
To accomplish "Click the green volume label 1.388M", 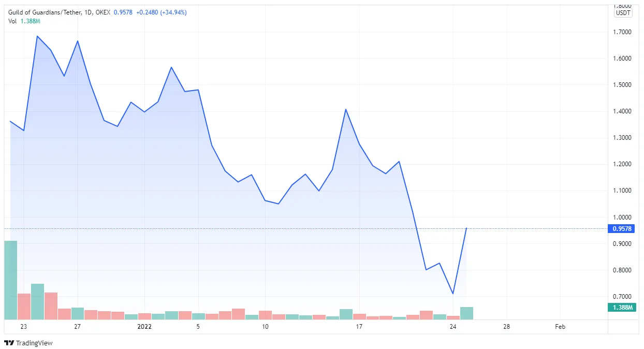I will 623,308.
